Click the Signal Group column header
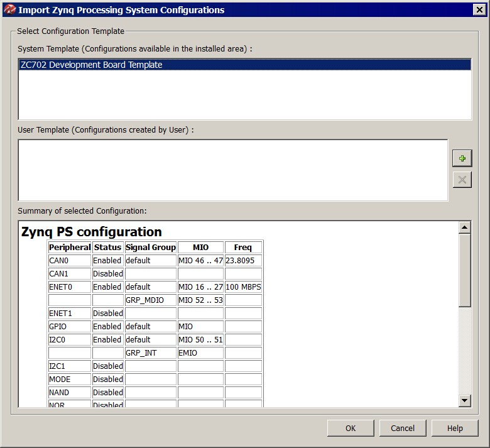 coord(151,248)
